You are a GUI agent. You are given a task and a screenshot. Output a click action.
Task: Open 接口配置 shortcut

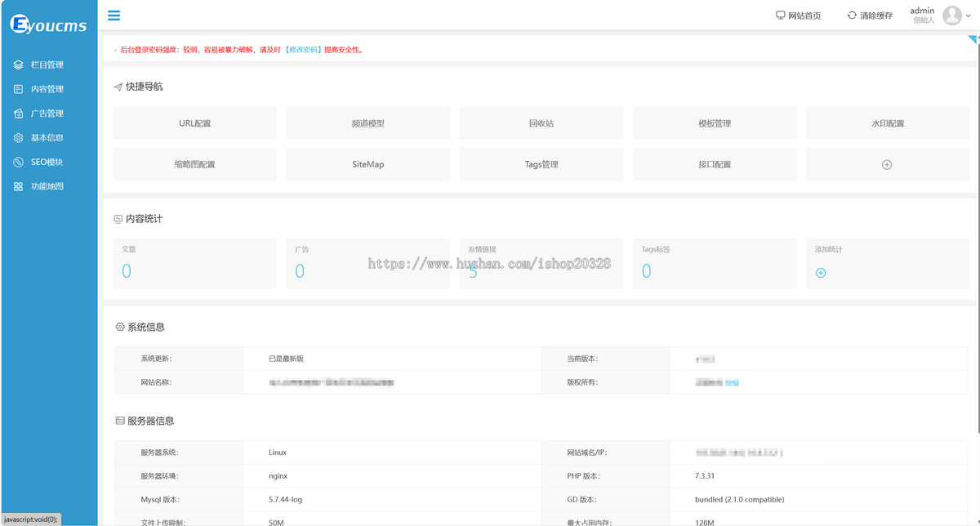pyautogui.click(x=715, y=164)
